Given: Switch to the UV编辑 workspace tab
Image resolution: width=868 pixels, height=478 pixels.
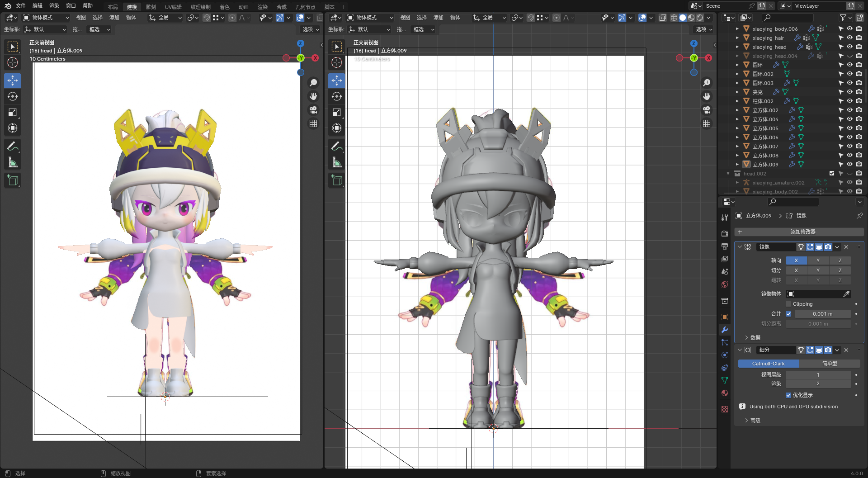Looking at the screenshot, I should tap(173, 7).
